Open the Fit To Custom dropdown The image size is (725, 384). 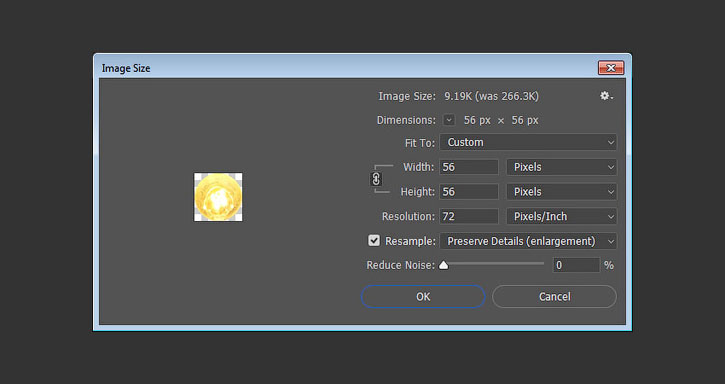528,142
